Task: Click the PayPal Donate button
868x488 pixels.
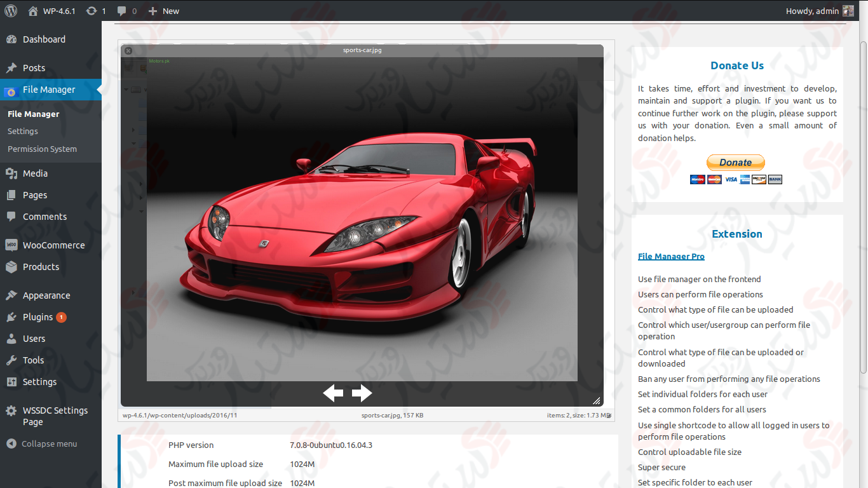Action: tap(735, 163)
